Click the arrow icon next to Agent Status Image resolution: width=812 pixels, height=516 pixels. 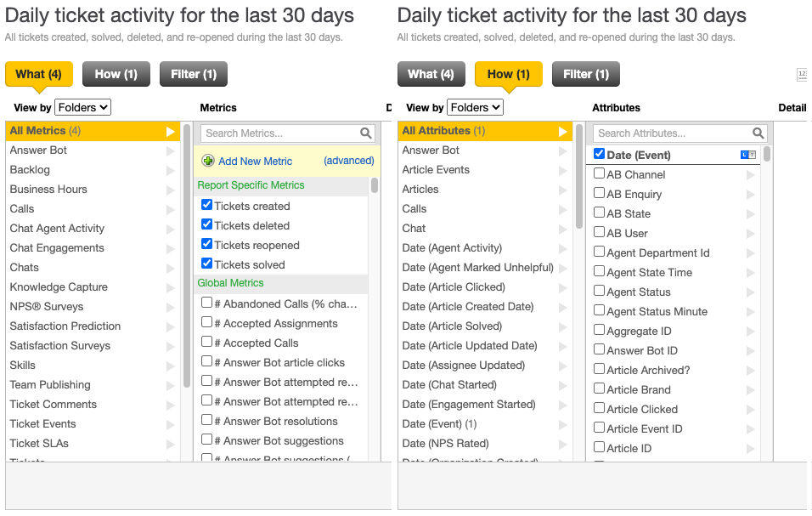tap(750, 292)
